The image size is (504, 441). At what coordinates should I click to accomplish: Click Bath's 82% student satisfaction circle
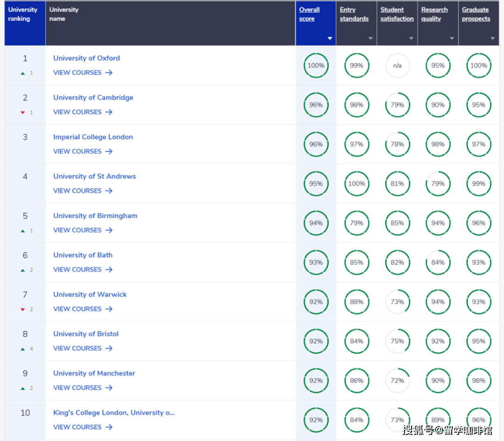click(x=397, y=263)
